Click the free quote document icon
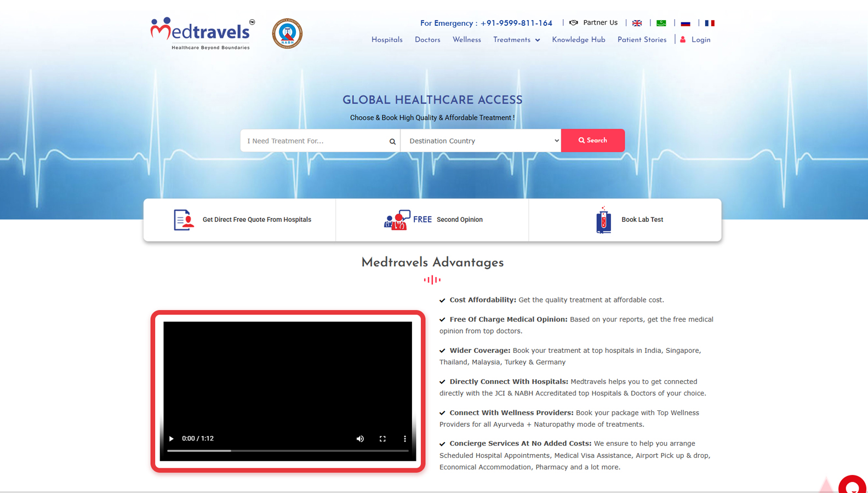 [184, 220]
